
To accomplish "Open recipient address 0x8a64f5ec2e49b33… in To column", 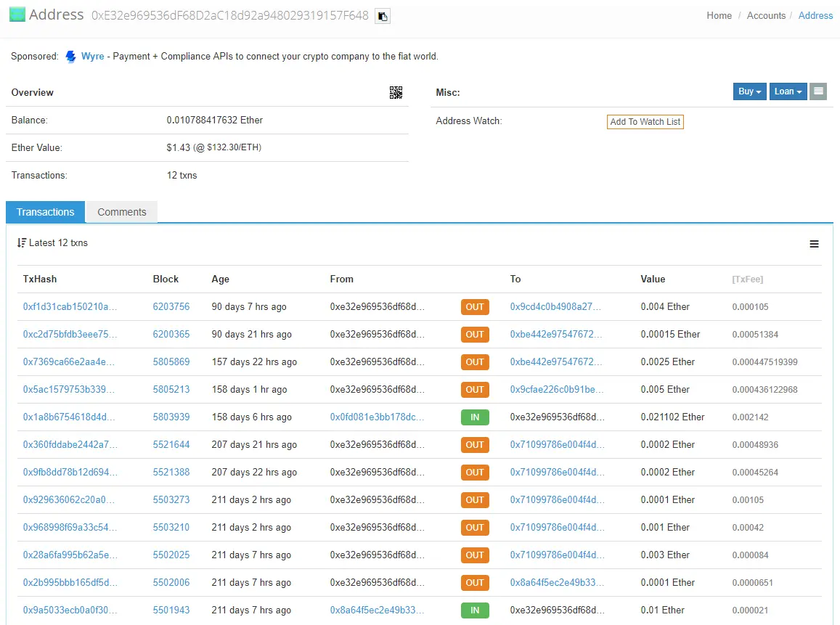I will tap(557, 583).
